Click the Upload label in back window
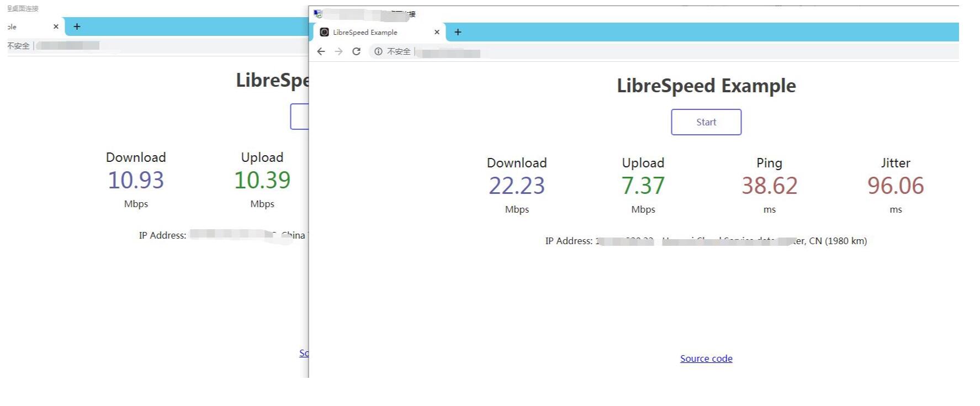Image resolution: width=980 pixels, height=406 pixels. click(x=262, y=157)
